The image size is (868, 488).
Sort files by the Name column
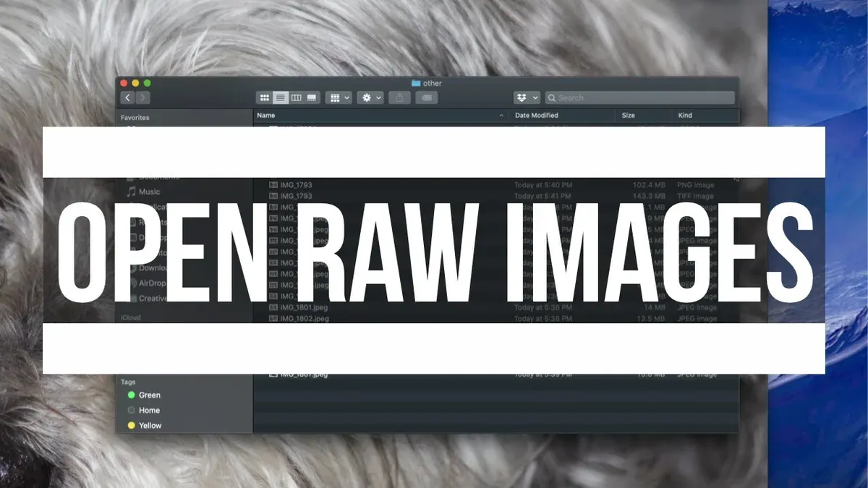coord(380,116)
